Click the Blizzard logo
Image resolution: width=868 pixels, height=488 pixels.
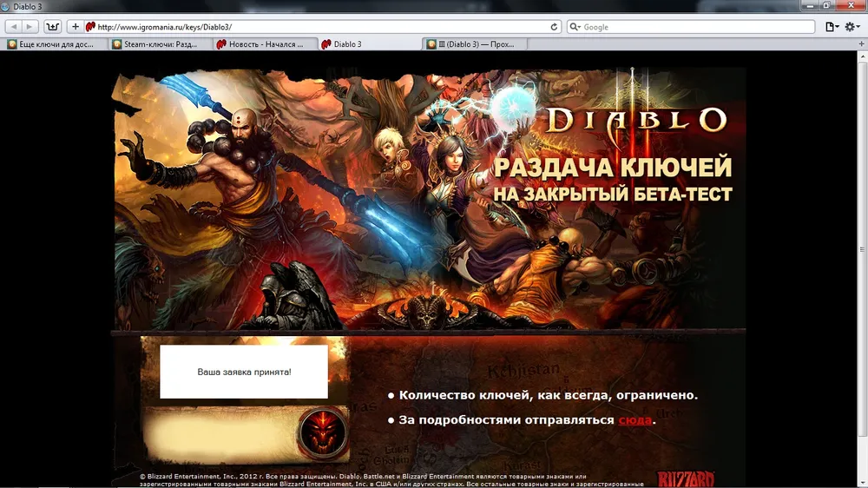tap(686, 478)
